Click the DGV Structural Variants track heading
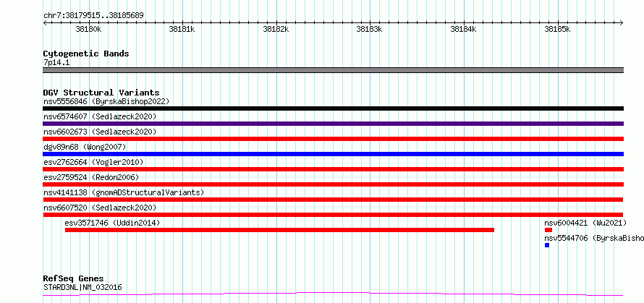 101,93
